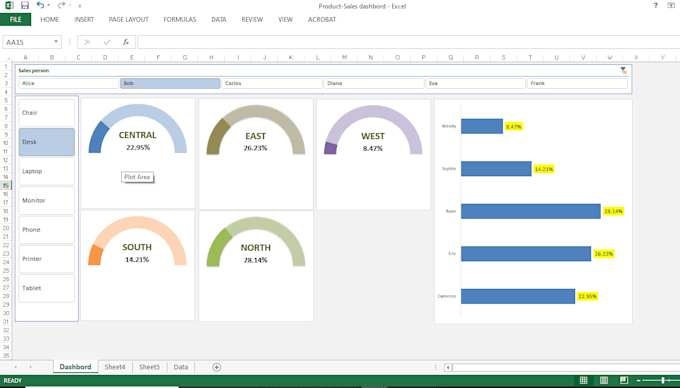
Task: Click Sophie's bar in the chart
Action: 496,169
